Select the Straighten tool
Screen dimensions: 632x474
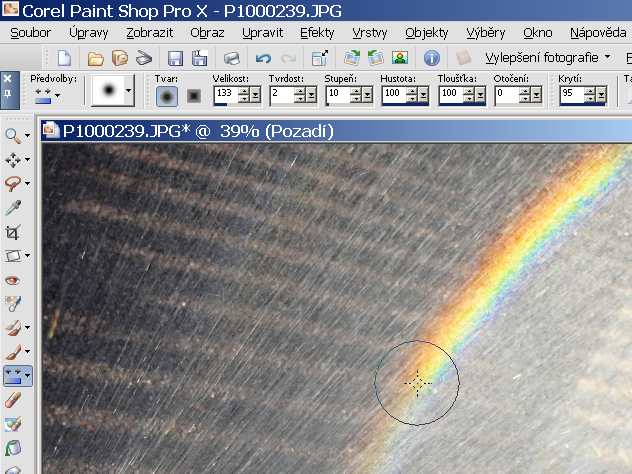[x=13, y=256]
